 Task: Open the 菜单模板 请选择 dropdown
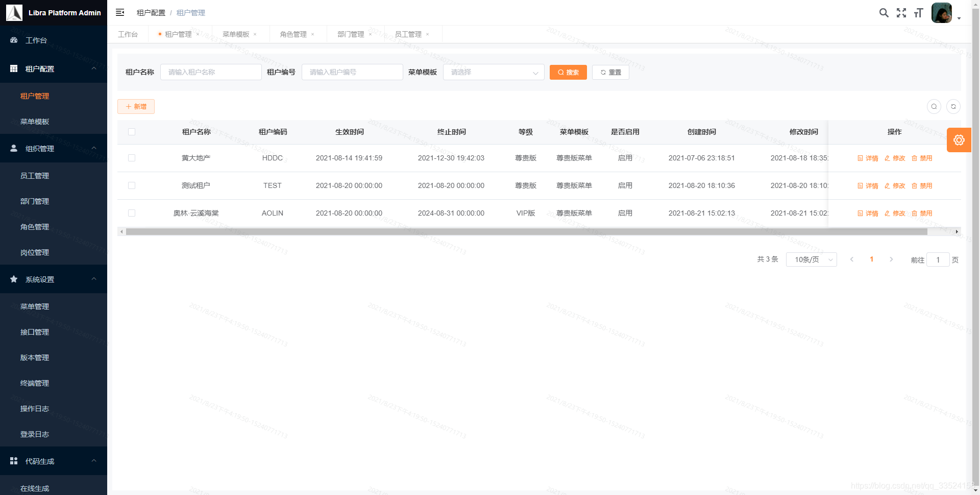(493, 72)
